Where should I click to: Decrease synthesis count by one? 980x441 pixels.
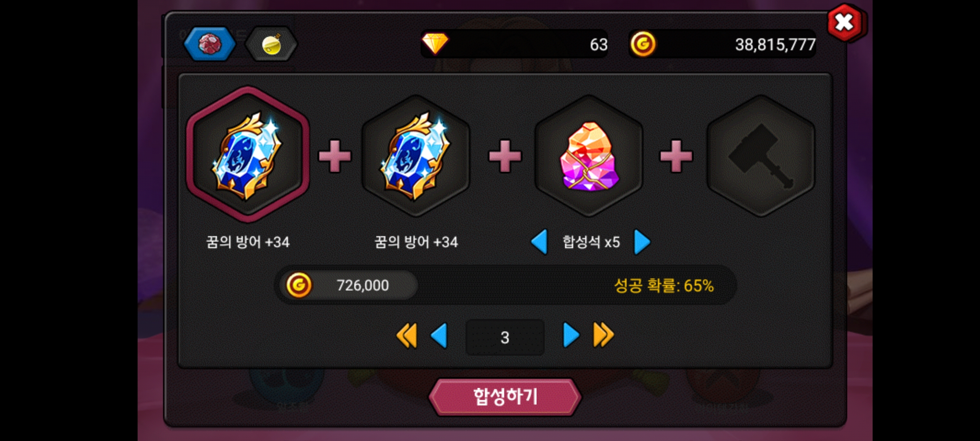[x=439, y=336]
